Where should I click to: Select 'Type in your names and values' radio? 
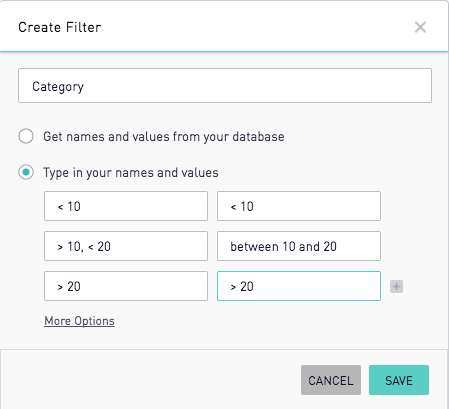click(26, 172)
